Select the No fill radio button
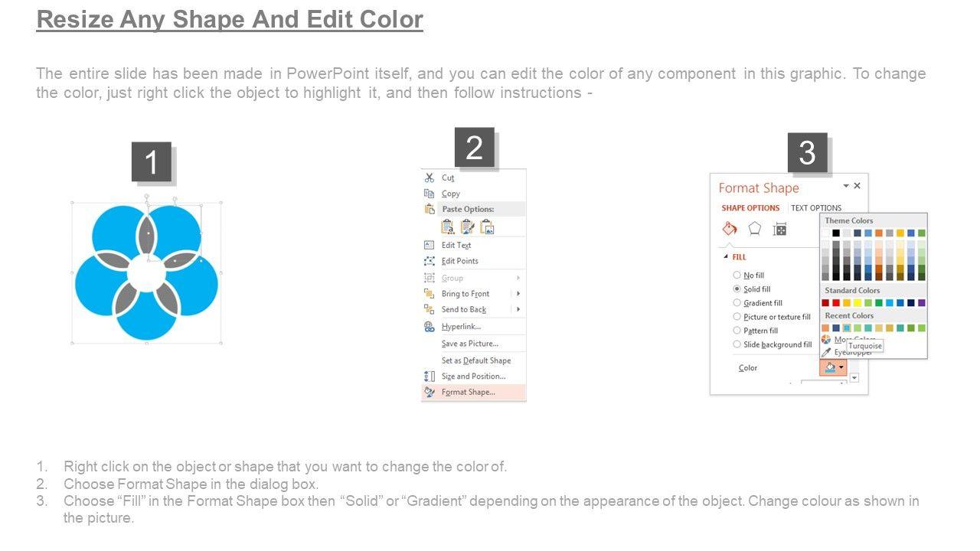 [737, 275]
